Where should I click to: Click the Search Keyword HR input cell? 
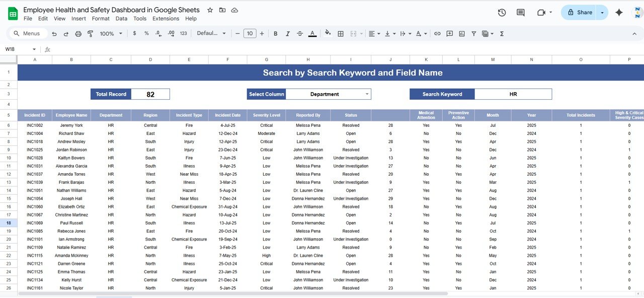[513, 94]
